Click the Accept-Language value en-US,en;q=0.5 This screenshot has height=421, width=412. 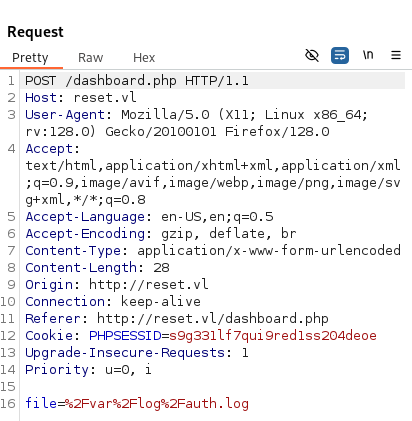pyautogui.click(x=217, y=217)
